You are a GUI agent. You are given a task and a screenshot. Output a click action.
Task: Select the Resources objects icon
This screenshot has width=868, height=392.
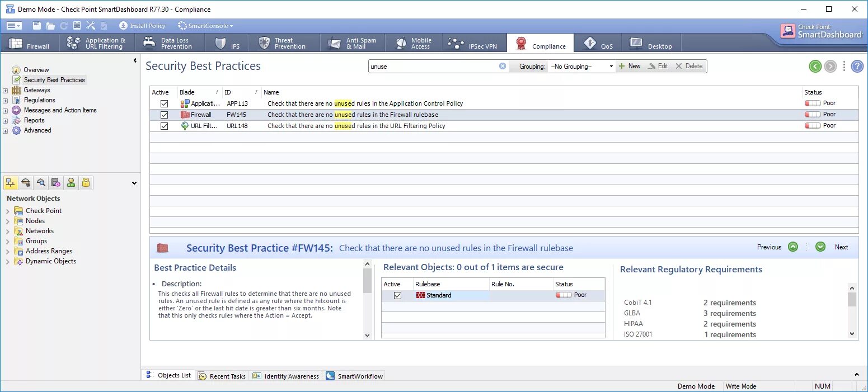41,182
